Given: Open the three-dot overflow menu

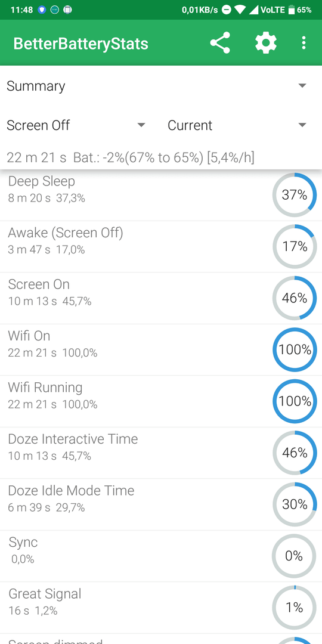Looking at the screenshot, I should click(x=304, y=43).
